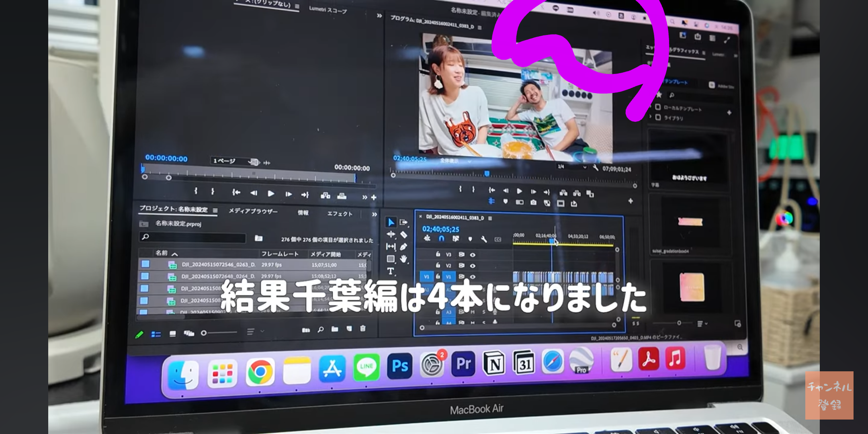
Task: Switch to メディアブラウザー tab
Action: click(253, 211)
